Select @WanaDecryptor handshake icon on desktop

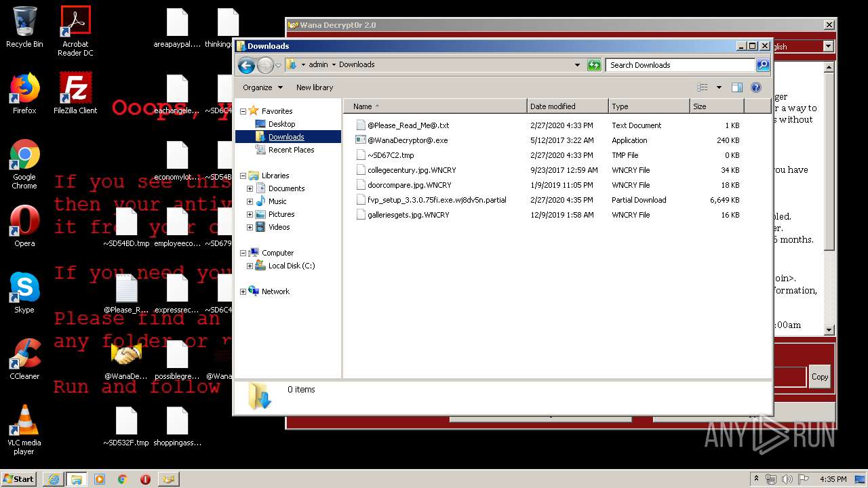126,360
